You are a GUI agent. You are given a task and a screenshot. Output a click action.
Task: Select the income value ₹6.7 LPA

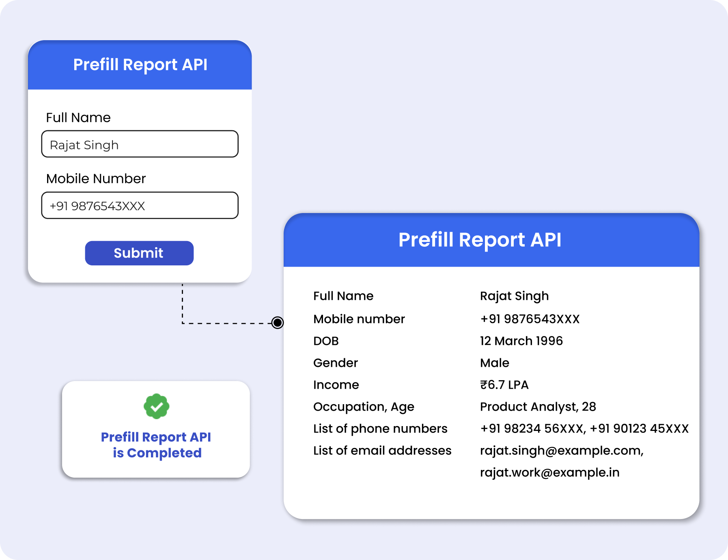click(x=504, y=385)
